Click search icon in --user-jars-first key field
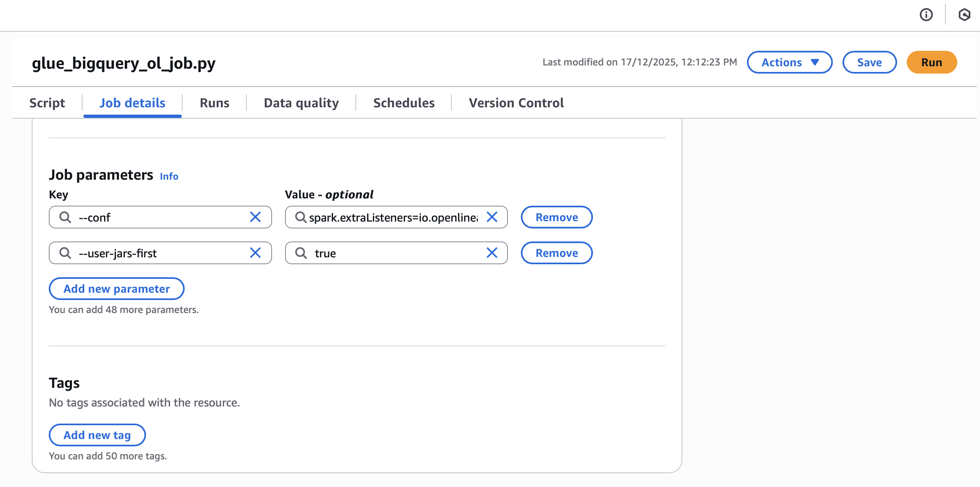Screen dimensions: 980x487 click(65, 253)
